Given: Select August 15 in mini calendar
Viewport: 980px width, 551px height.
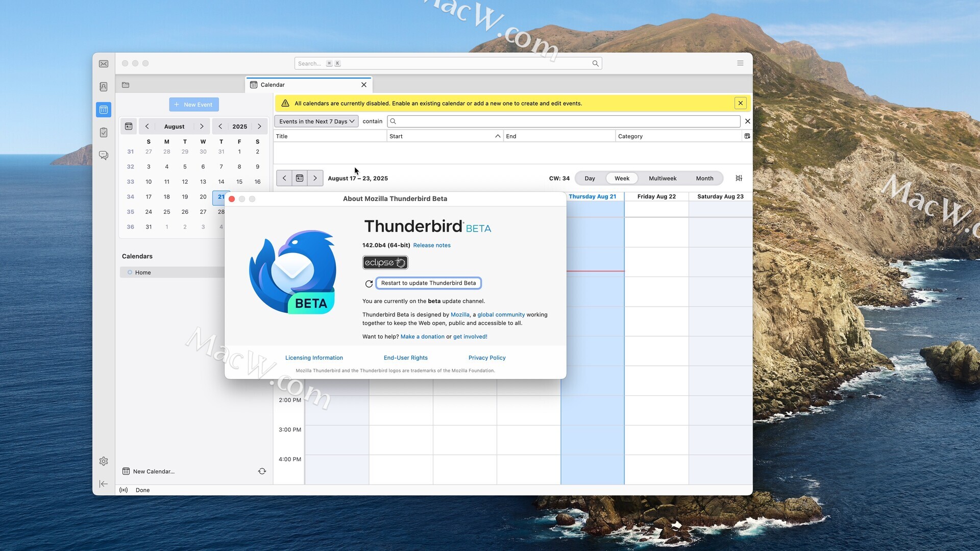Looking at the screenshot, I should click(239, 182).
